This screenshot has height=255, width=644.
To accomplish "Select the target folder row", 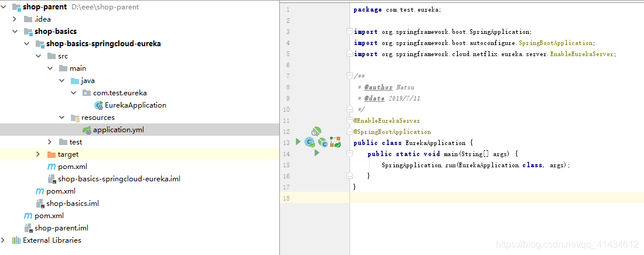I will coord(140,154).
